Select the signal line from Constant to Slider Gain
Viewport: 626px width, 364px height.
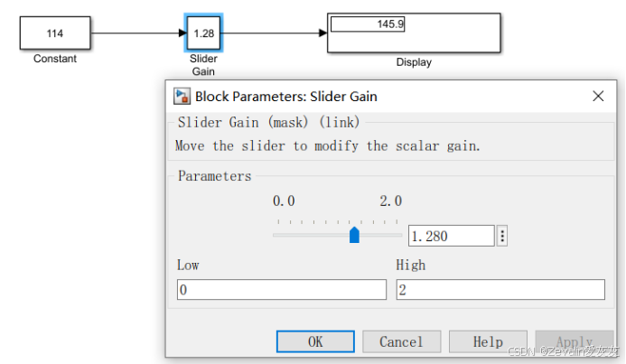(x=135, y=33)
